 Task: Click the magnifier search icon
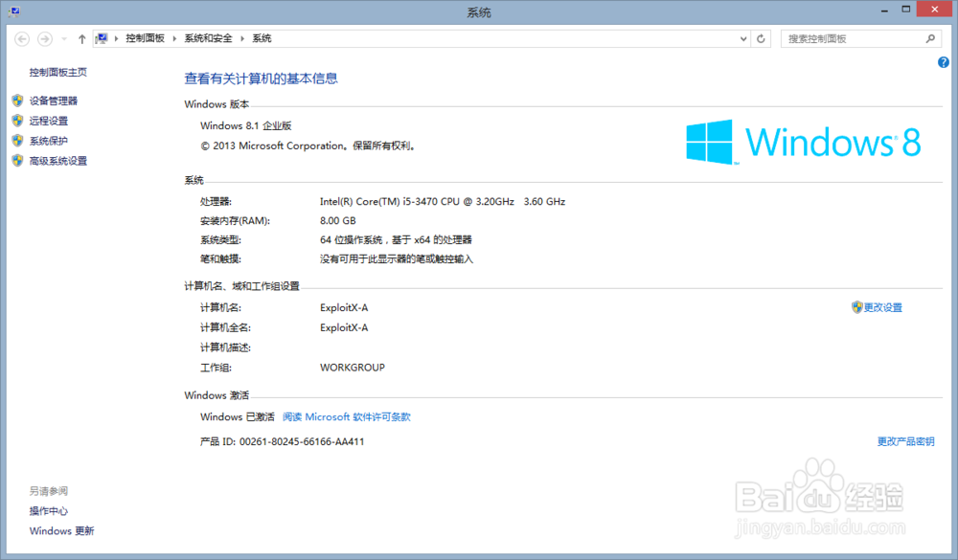click(930, 38)
